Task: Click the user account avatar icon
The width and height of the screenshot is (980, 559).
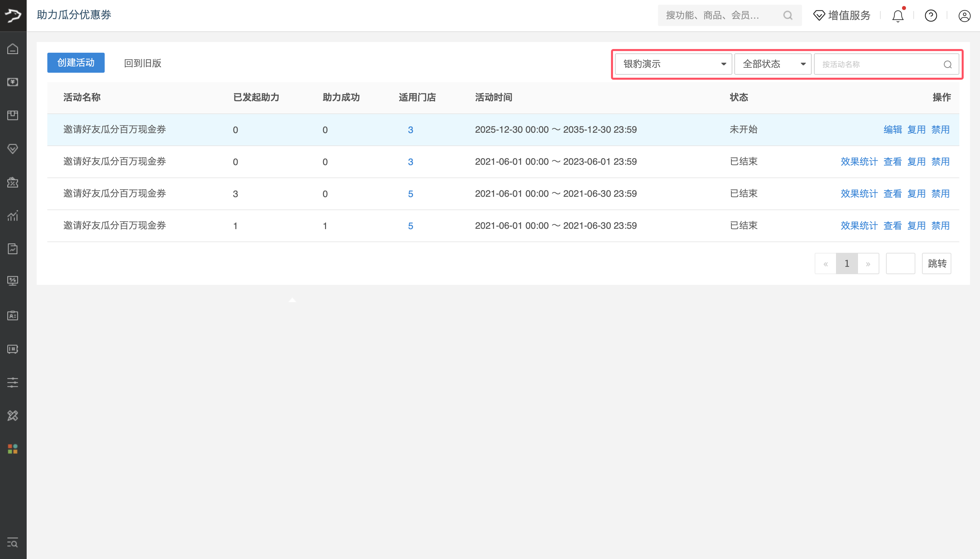Action: pyautogui.click(x=964, y=16)
